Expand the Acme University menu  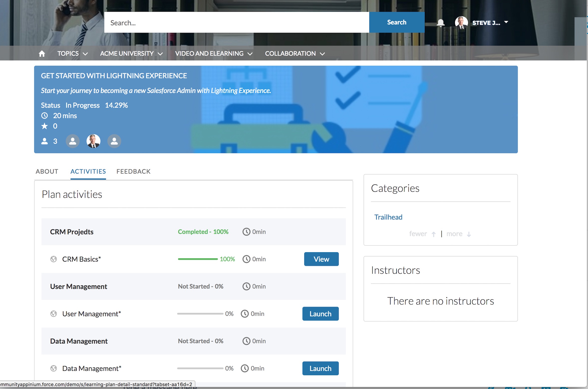(131, 53)
